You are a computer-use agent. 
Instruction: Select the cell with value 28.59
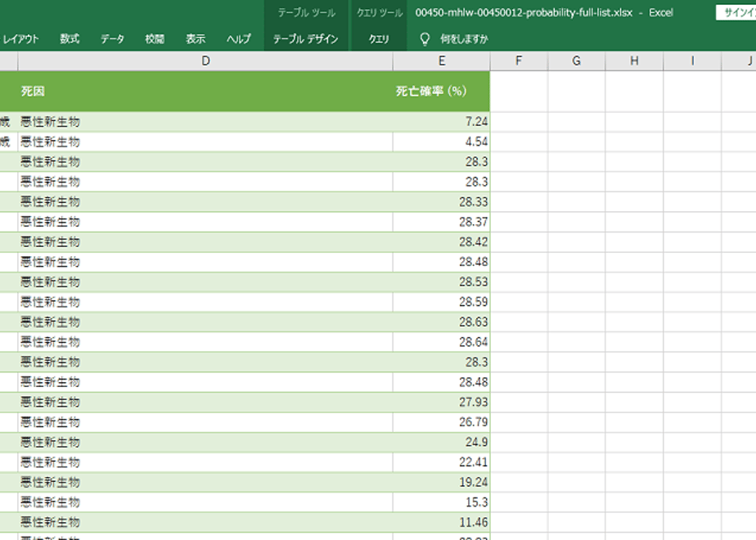[x=442, y=302]
